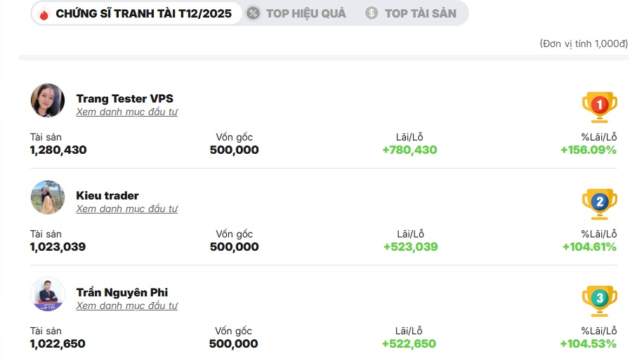Click the dollar icon beside TOP TÀI SẢN
Screen dimensions: 644x361
372,13
